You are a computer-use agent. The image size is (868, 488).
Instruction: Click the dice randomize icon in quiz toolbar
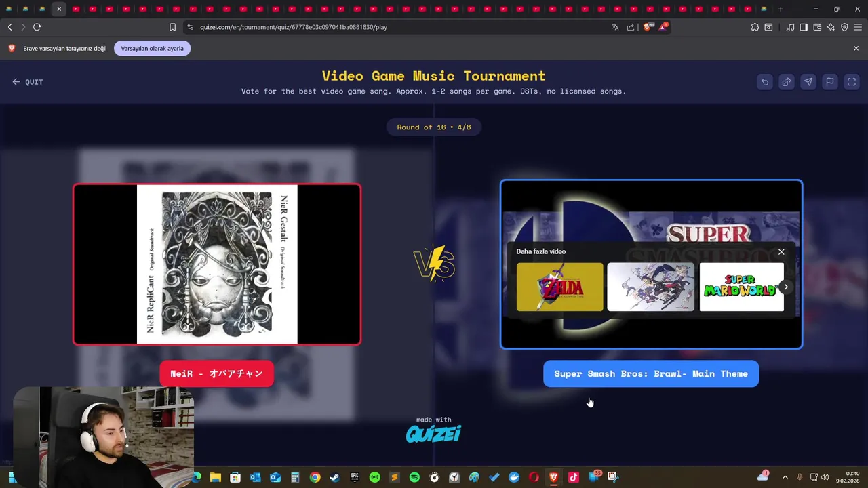tap(787, 82)
